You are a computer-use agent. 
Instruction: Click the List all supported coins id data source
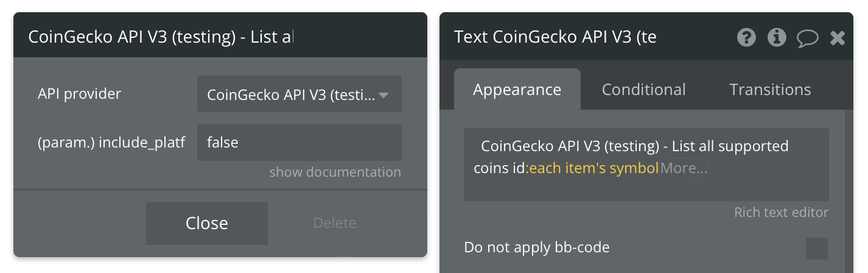click(631, 157)
